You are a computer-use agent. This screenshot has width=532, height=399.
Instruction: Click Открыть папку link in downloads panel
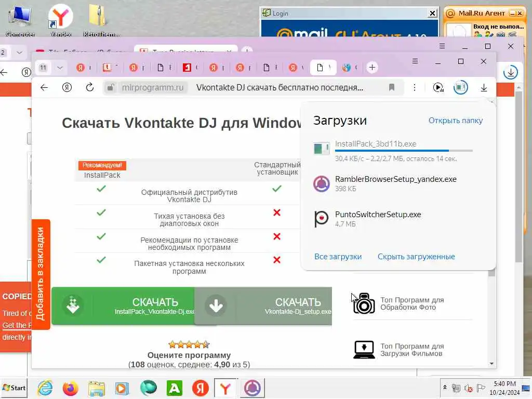(x=455, y=121)
